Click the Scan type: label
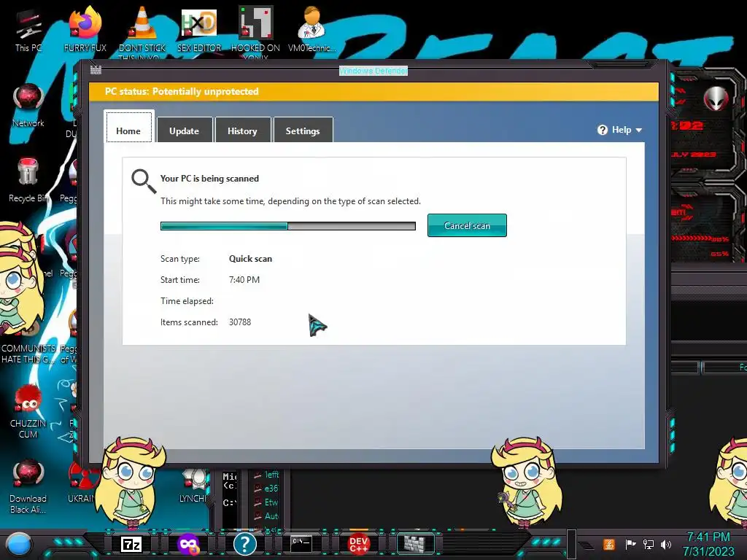 coord(180,259)
